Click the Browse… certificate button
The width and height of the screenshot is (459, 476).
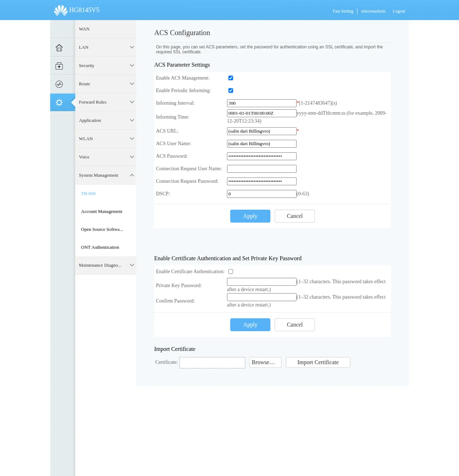click(265, 363)
